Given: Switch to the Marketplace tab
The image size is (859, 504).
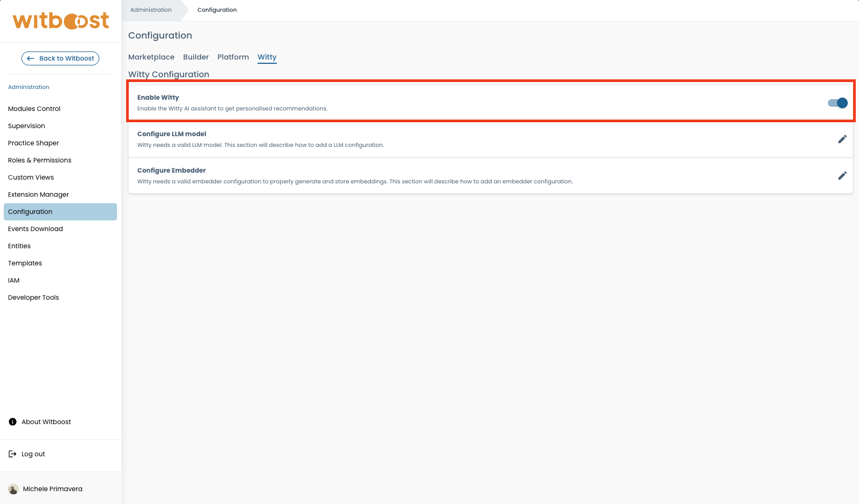Looking at the screenshot, I should [x=151, y=57].
